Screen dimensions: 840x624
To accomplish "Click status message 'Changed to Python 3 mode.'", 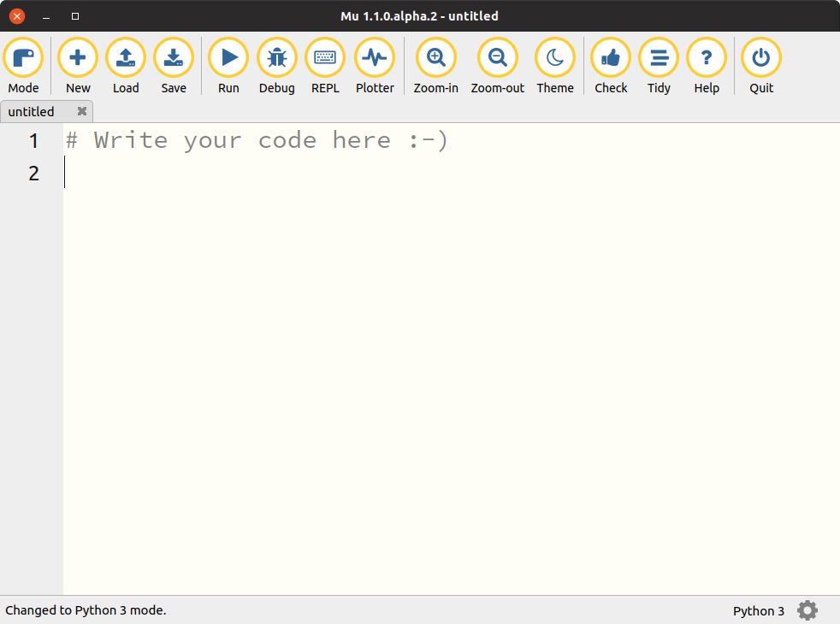I will click(86, 610).
